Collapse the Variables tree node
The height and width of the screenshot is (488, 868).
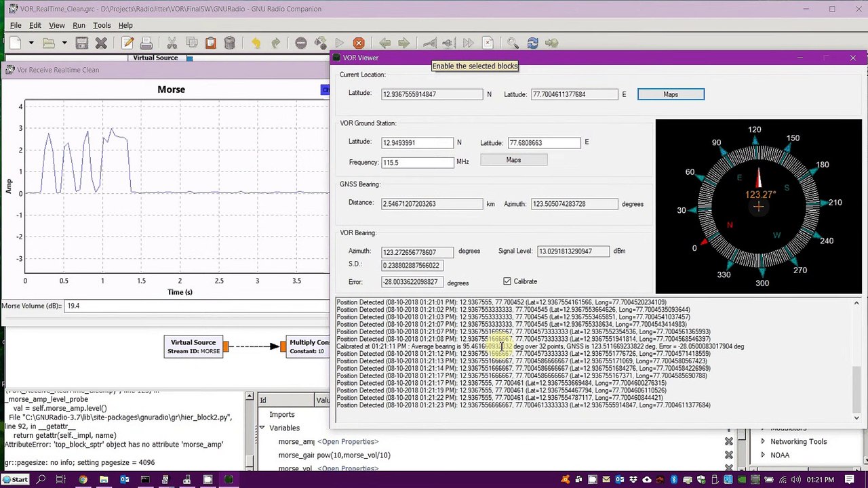[262, 428]
